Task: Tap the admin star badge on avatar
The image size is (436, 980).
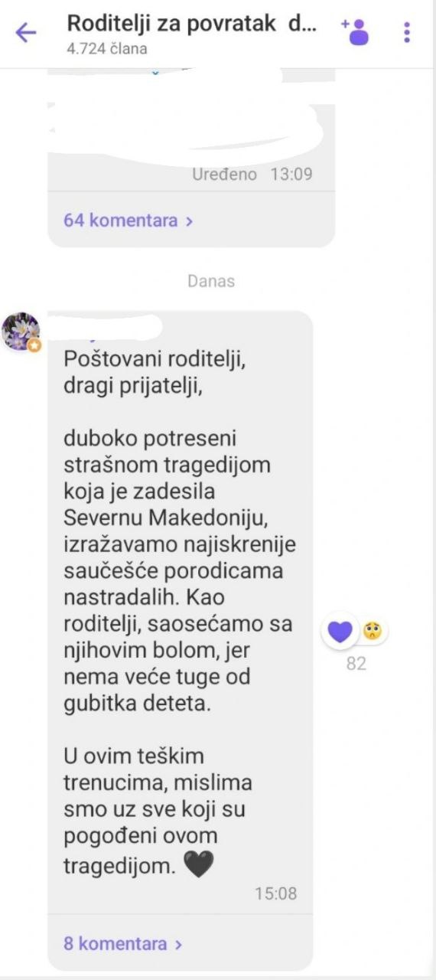Action: [34, 345]
